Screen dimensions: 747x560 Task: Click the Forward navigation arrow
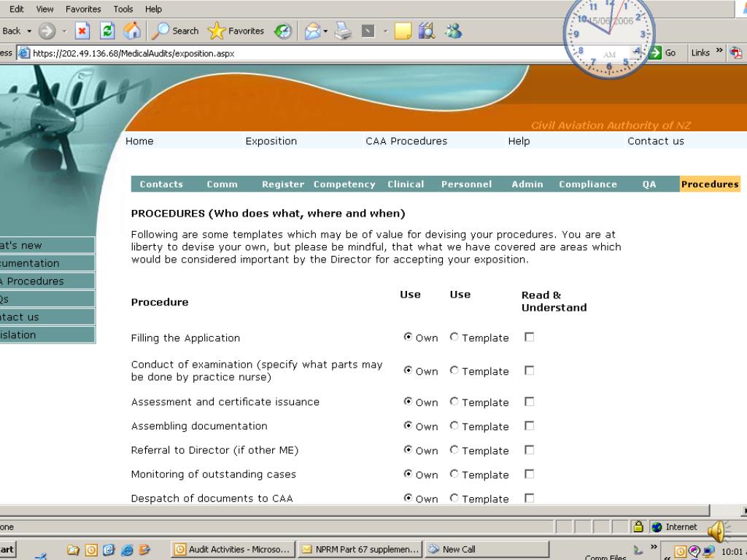[x=47, y=31]
